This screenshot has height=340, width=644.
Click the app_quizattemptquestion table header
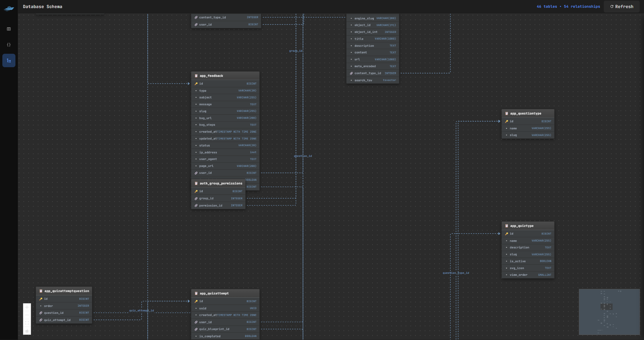[x=64, y=291]
